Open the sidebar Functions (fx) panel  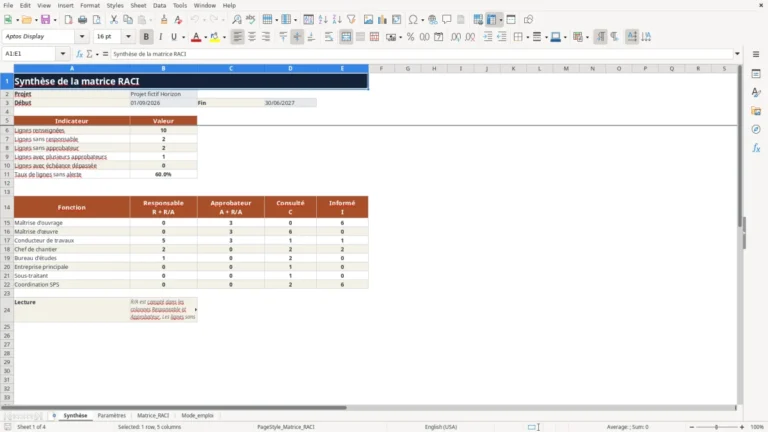(756, 148)
